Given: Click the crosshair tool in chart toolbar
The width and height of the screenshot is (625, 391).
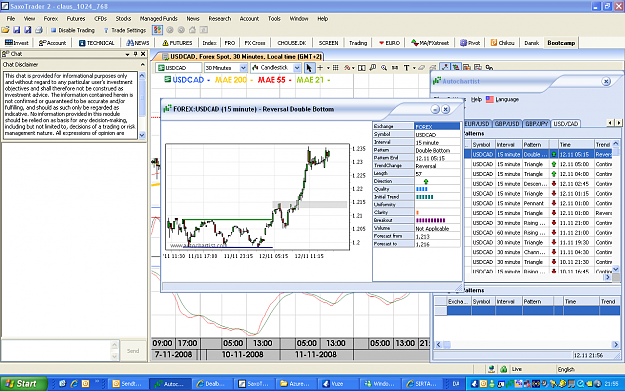Looking at the screenshot, I should click(x=320, y=68).
